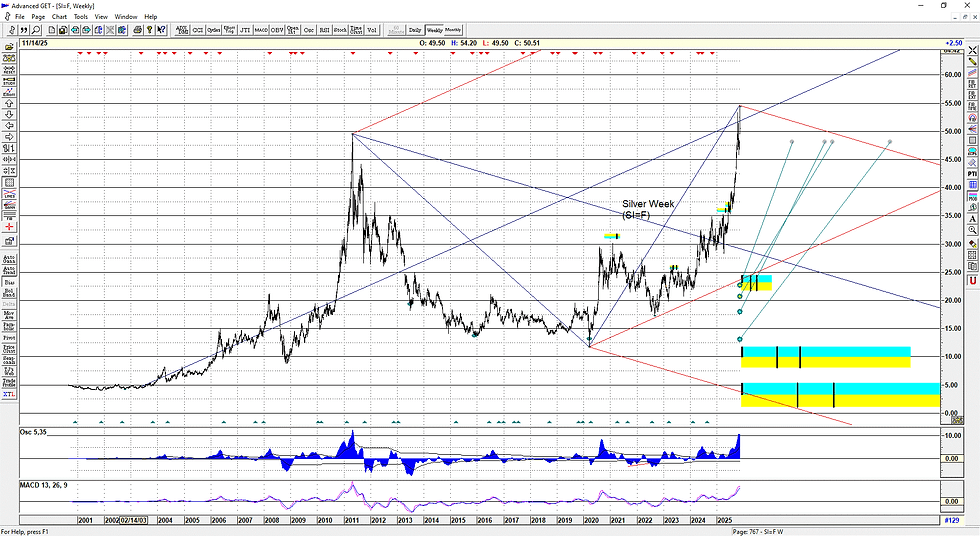This screenshot has width=980, height=536.
Task: Add the MACD study from toolbar
Action: click(x=261, y=30)
